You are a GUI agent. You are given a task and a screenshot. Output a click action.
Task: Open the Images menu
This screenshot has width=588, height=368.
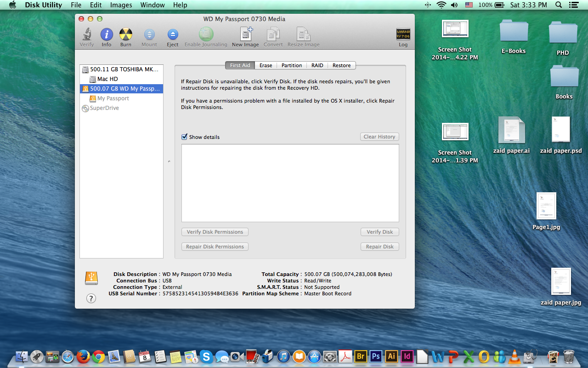(121, 5)
